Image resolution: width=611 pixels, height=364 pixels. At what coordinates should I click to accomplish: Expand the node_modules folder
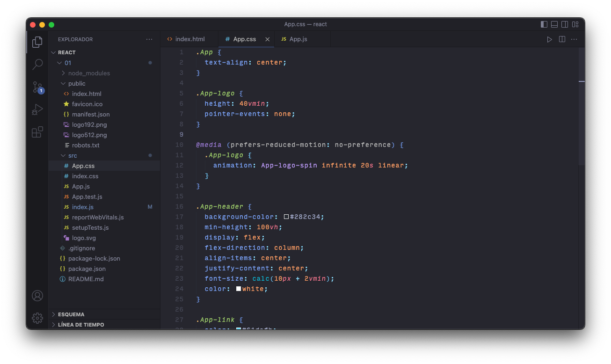point(63,73)
